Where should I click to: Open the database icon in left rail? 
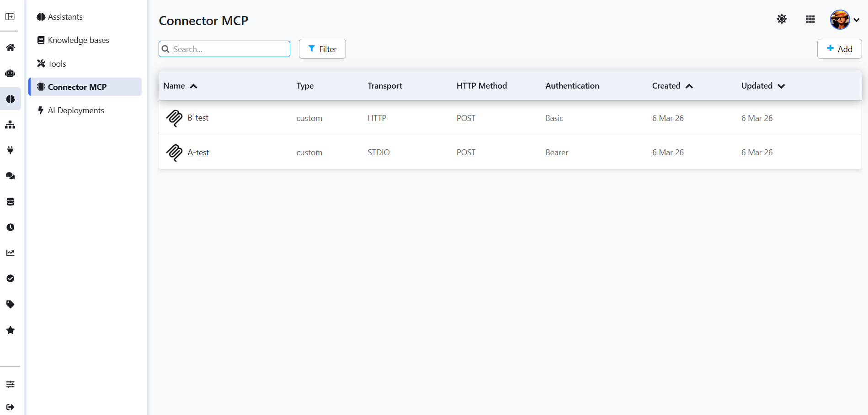click(x=10, y=202)
